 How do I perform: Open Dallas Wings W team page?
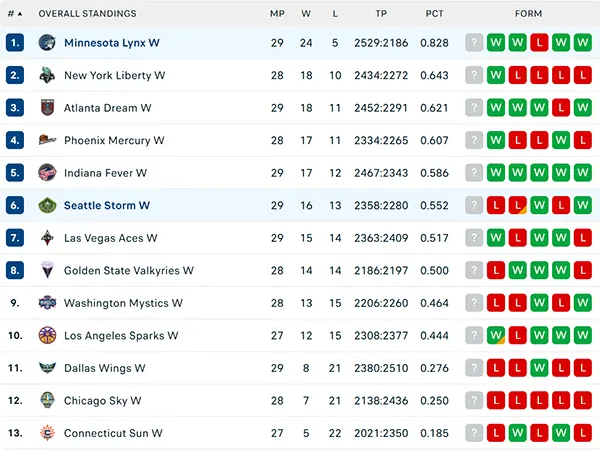[104, 368]
